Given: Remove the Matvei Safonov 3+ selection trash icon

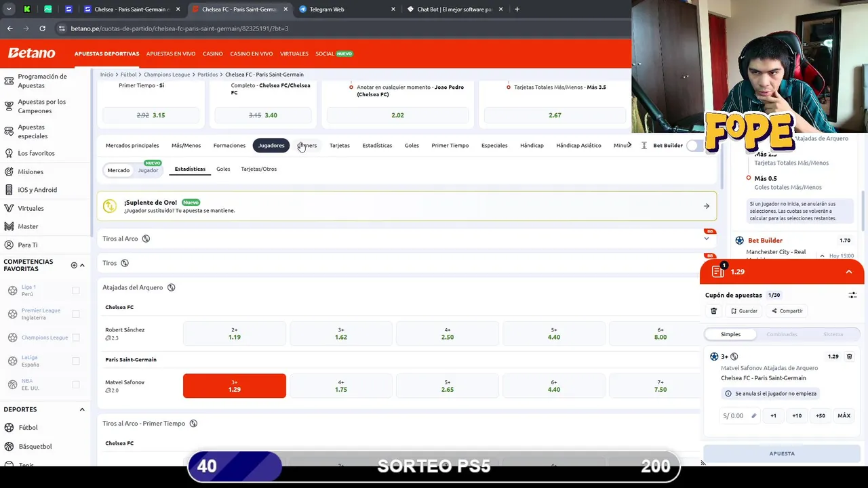Looking at the screenshot, I should 849,357.
